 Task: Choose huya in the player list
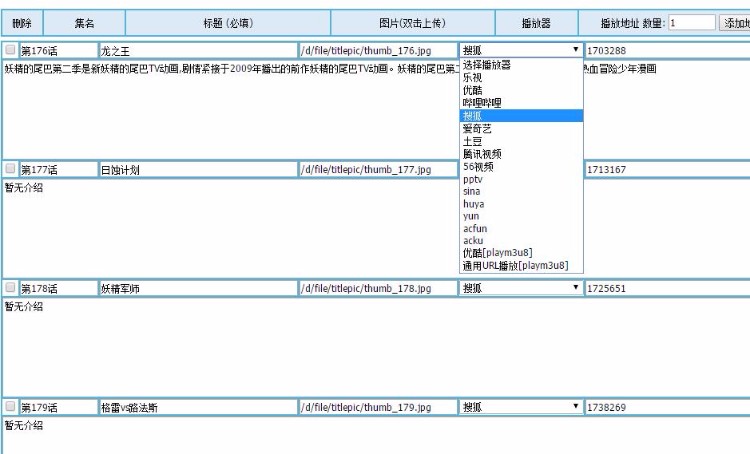pyautogui.click(x=521, y=204)
